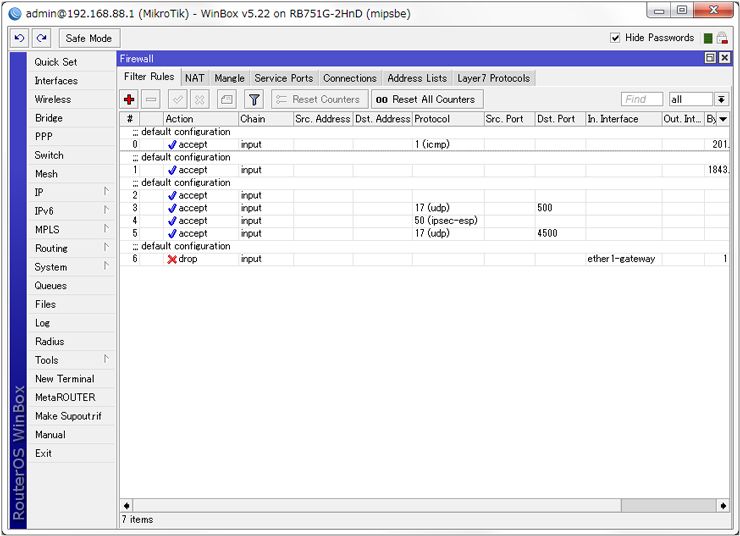Open the Connections tab
This screenshot has height=536, width=740.
[350, 78]
